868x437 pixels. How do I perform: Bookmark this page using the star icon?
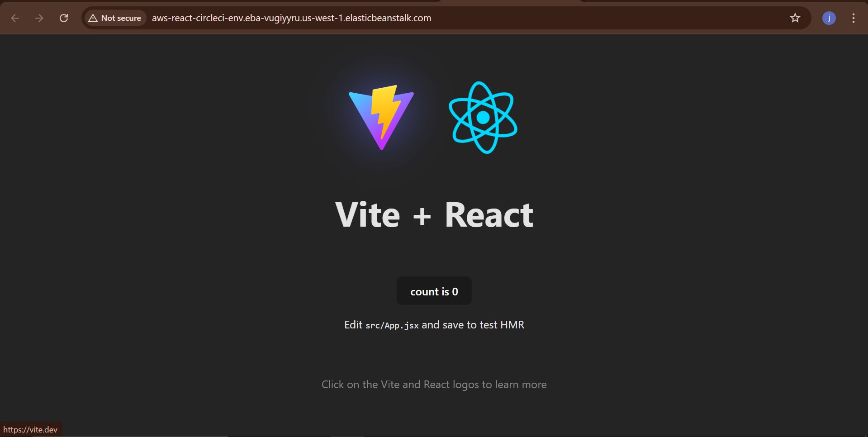coord(795,18)
